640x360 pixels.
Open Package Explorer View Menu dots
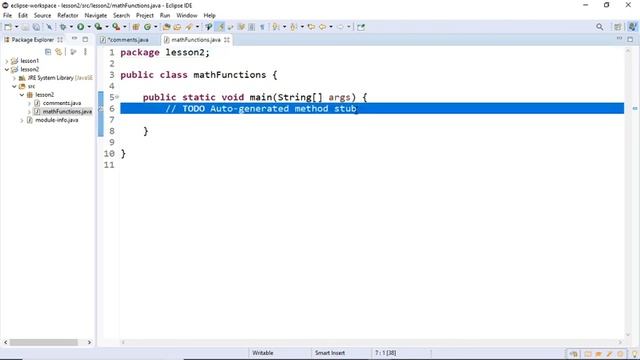85,52
